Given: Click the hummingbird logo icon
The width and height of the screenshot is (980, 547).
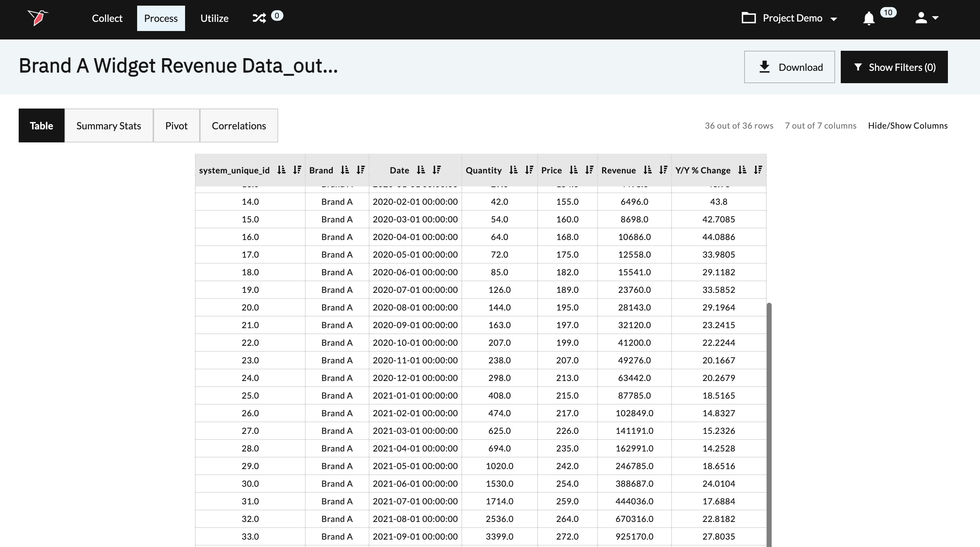Looking at the screenshot, I should [38, 18].
